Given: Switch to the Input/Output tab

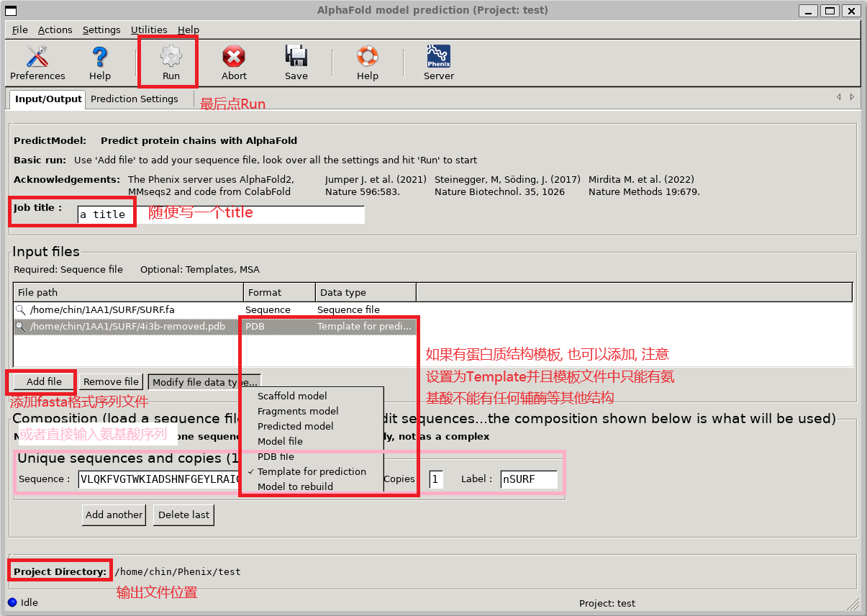Looking at the screenshot, I should pos(48,99).
